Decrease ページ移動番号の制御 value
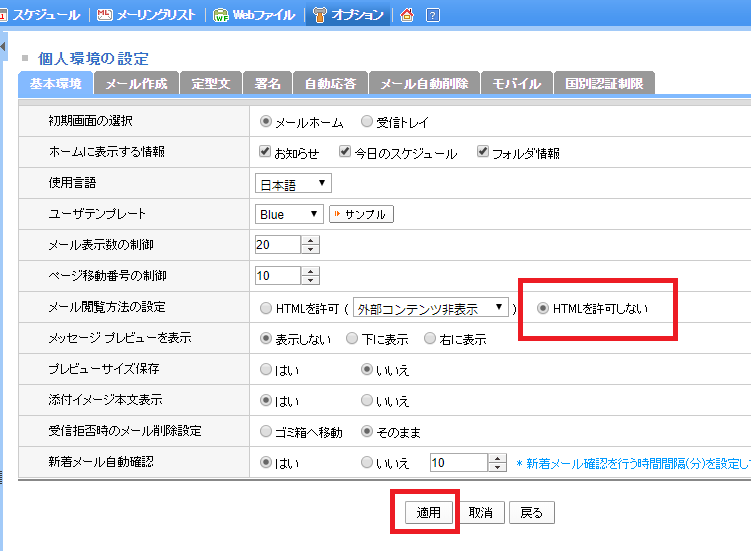The height and width of the screenshot is (551, 751). pos(310,280)
